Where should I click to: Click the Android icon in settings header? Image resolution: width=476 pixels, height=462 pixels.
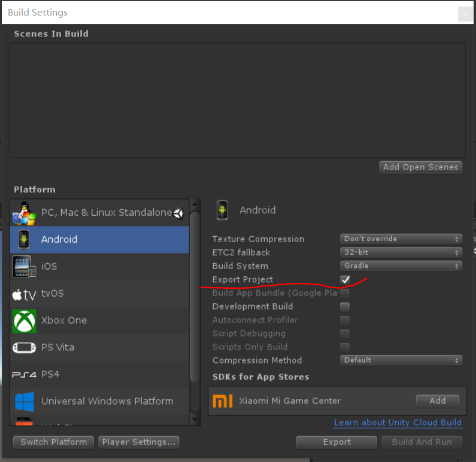222,210
